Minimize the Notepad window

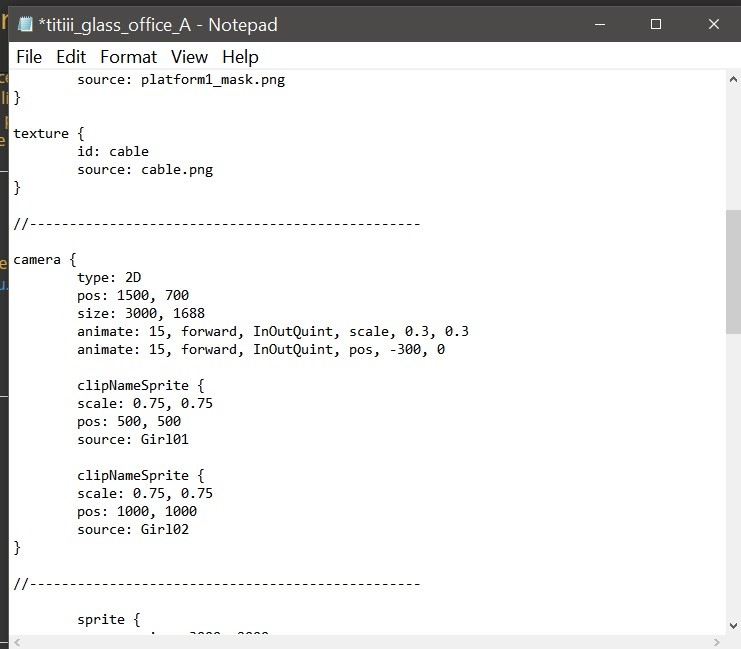click(x=599, y=24)
